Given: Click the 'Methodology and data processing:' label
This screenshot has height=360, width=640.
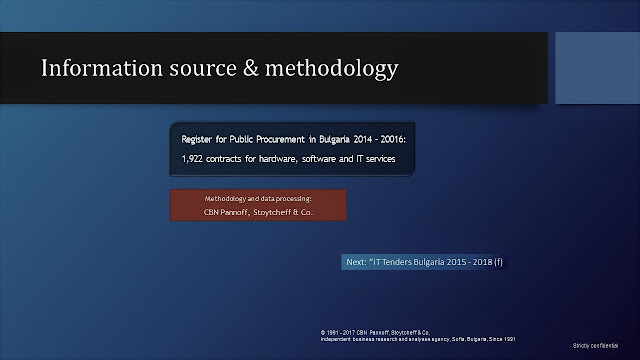Looking at the screenshot, I should [x=258, y=199].
